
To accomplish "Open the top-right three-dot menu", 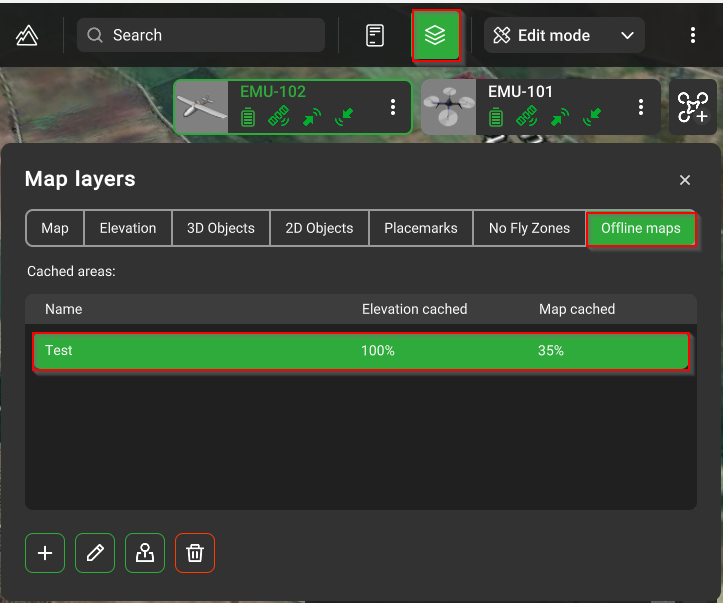I will (692, 36).
